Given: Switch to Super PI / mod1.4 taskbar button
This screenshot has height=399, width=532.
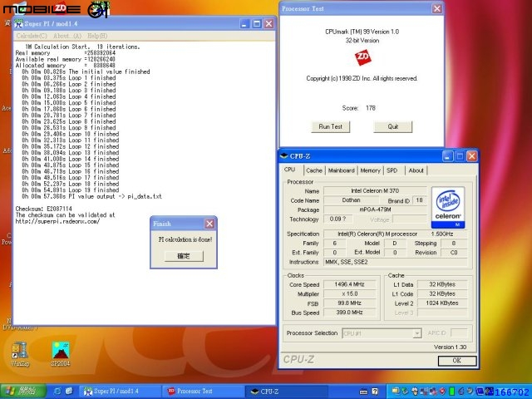Looking at the screenshot, I should point(118,392).
